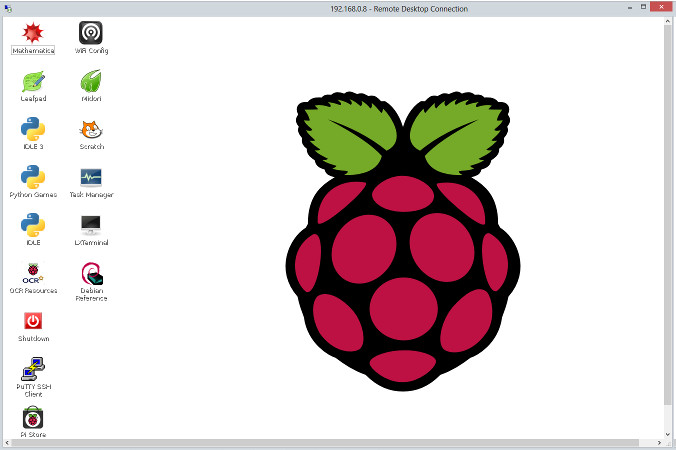Open Task Manager from the desktop

coord(91,178)
